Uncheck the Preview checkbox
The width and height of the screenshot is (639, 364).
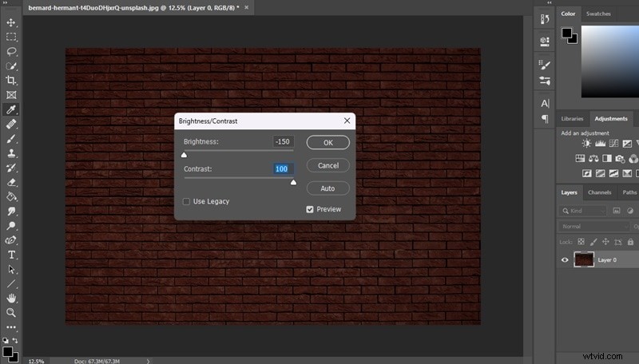[x=310, y=209]
